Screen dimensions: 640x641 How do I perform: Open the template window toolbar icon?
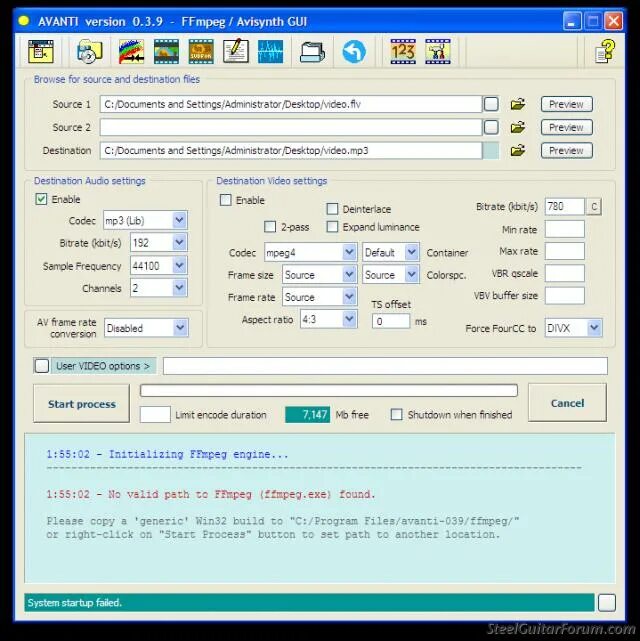click(x=41, y=52)
